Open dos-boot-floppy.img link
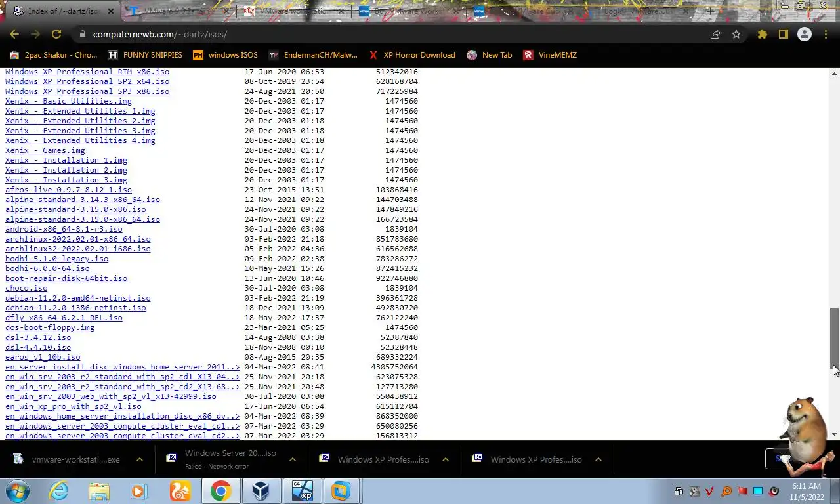 pyautogui.click(x=50, y=327)
